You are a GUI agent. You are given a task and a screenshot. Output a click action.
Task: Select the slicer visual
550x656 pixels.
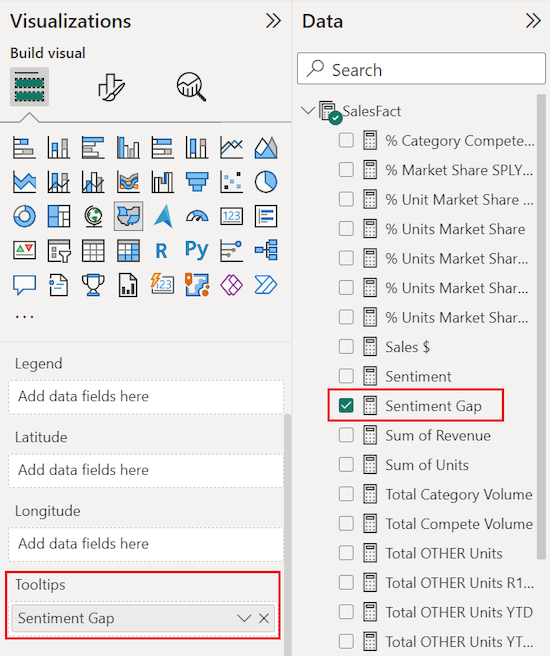click(59, 251)
